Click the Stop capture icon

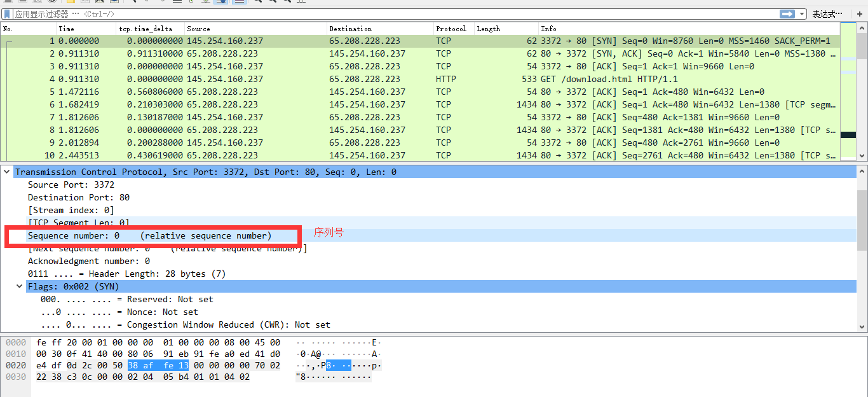click(23, 2)
